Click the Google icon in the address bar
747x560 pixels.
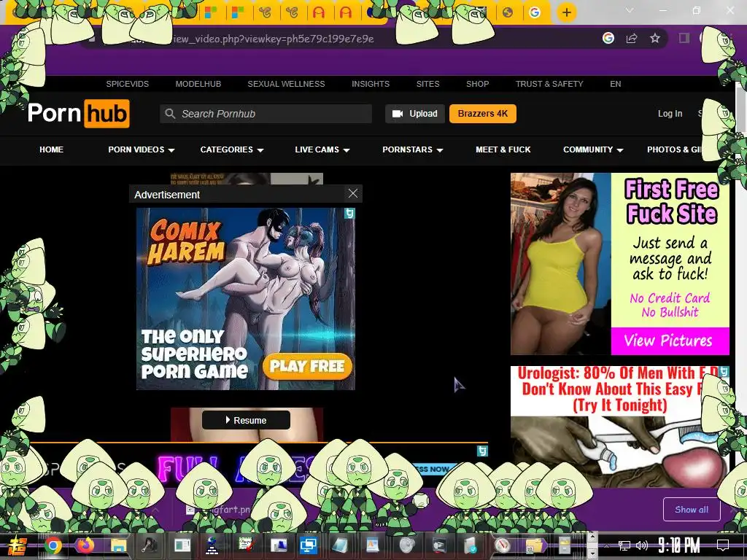608,38
